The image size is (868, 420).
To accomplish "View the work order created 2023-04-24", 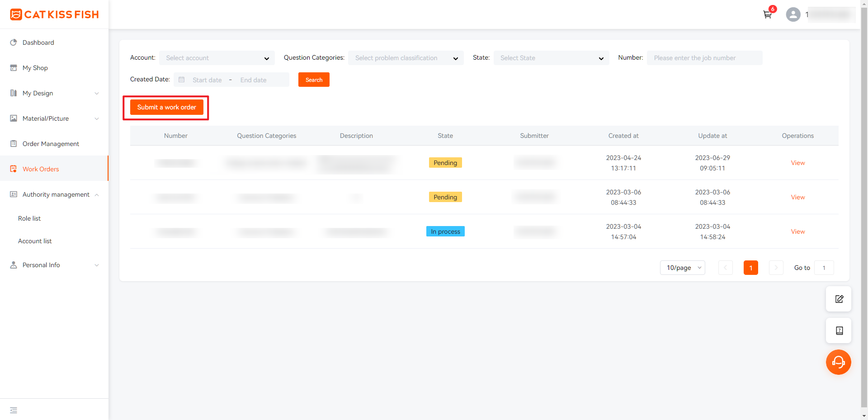I will pyautogui.click(x=797, y=163).
